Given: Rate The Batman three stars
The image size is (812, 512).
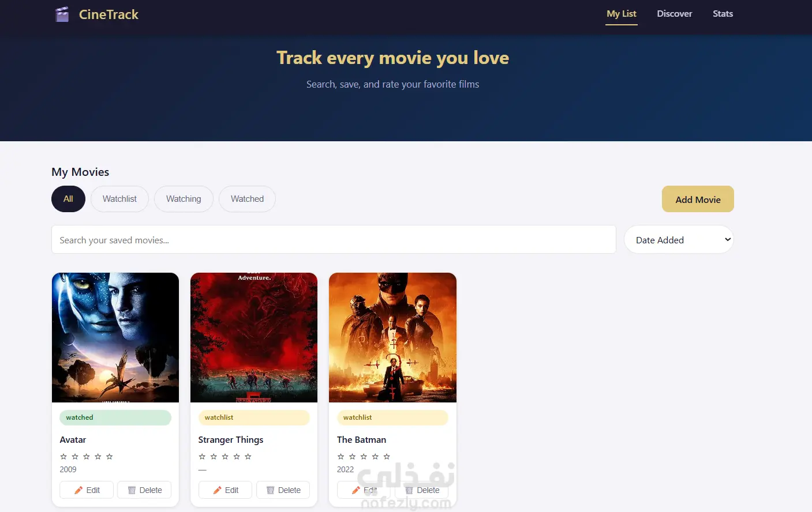Looking at the screenshot, I should point(364,457).
